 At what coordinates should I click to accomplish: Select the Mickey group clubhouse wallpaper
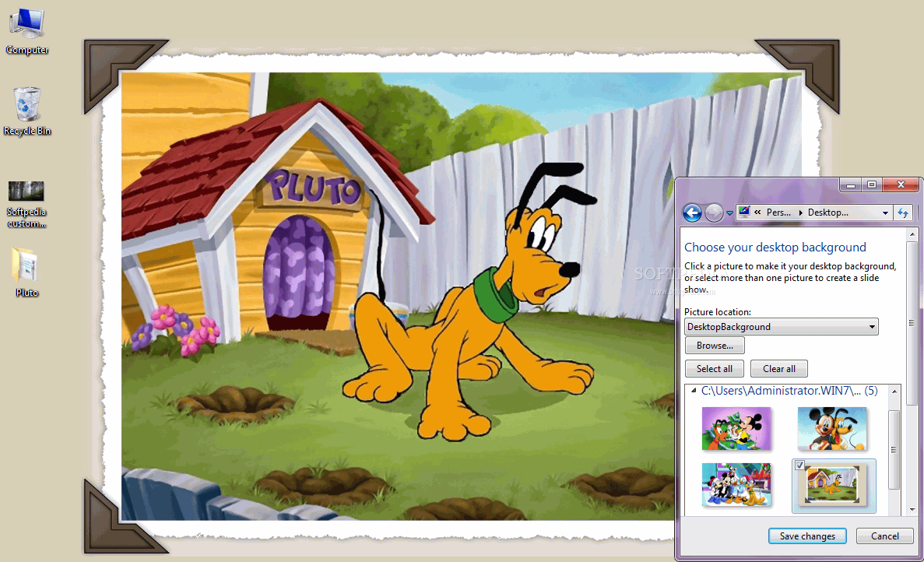736,485
